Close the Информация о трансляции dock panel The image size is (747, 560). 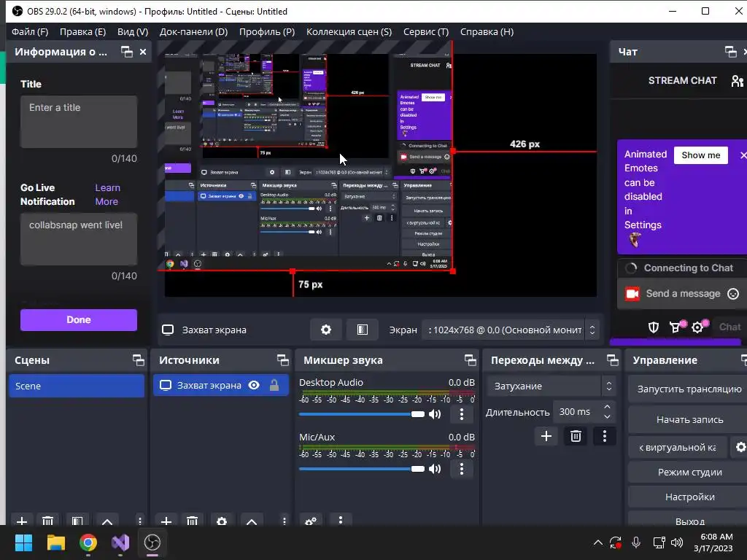pos(143,52)
